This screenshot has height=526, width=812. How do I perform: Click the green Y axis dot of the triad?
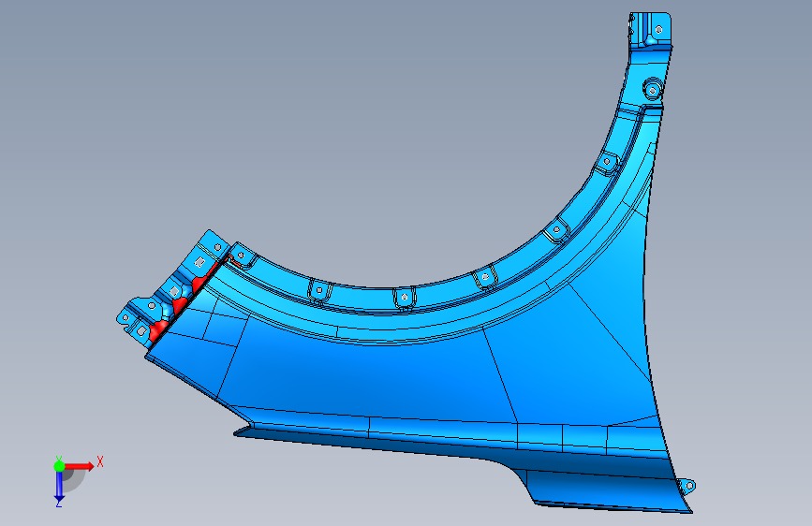coord(59,466)
